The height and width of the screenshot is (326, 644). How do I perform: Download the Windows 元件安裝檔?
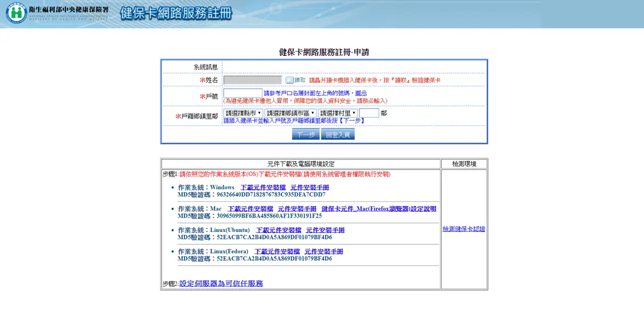[263, 187]
